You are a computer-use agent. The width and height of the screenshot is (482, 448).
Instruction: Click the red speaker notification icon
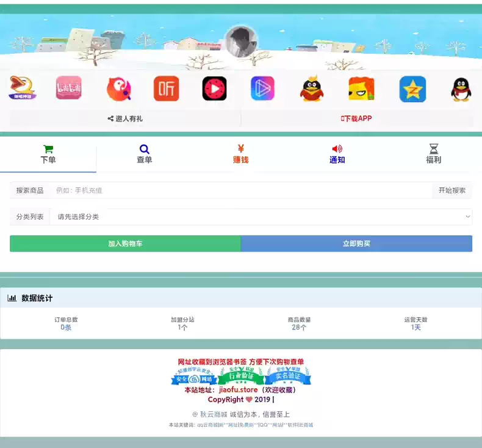(x=337, y=149)
